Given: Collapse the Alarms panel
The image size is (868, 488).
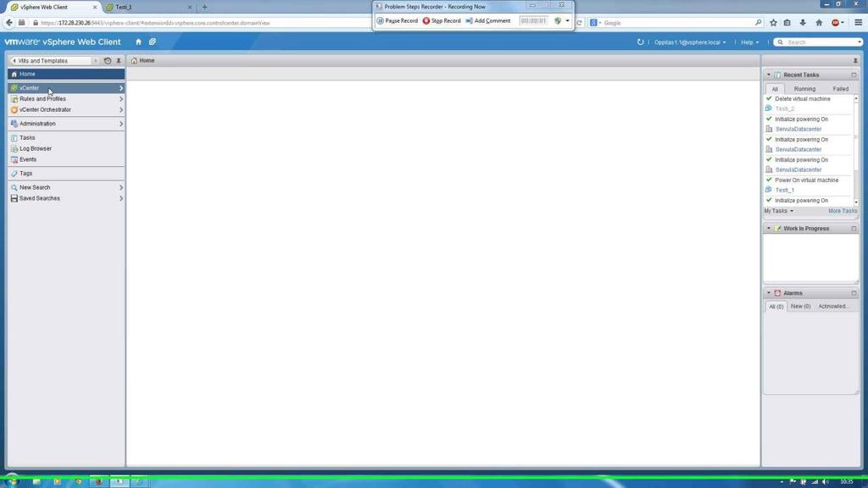Looking at the screenshot, I should [768, 293].
